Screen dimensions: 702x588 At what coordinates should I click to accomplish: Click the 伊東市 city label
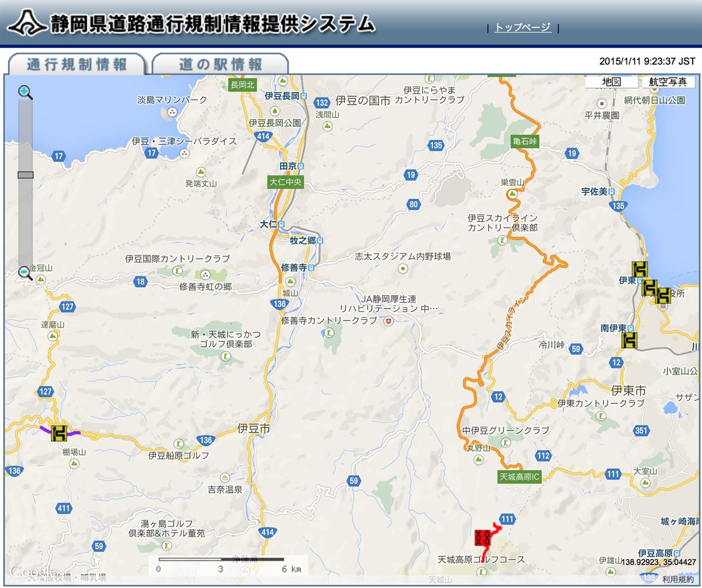(629, 390)
